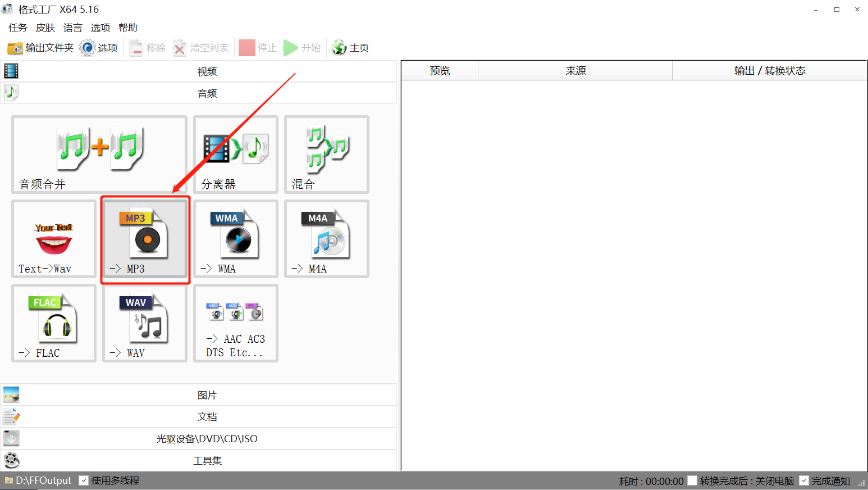Expand the 工具集 category section
This screenshot has width=868, height=490.
(x=199, y=461)
